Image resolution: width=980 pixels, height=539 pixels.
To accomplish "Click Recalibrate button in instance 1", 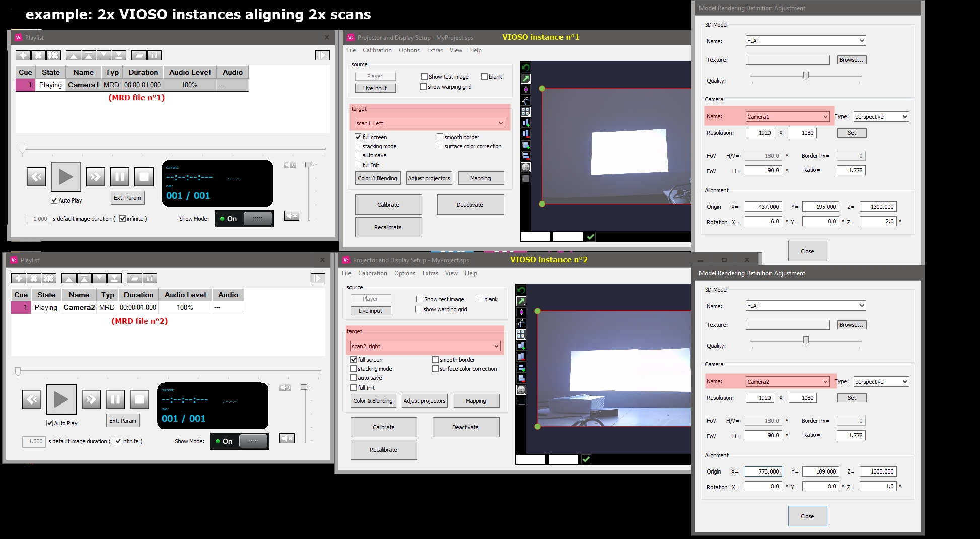I will [388, 227].
